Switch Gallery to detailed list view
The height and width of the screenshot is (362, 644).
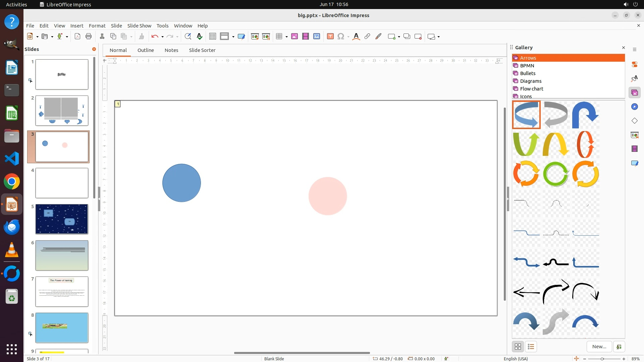coord(531,347)
